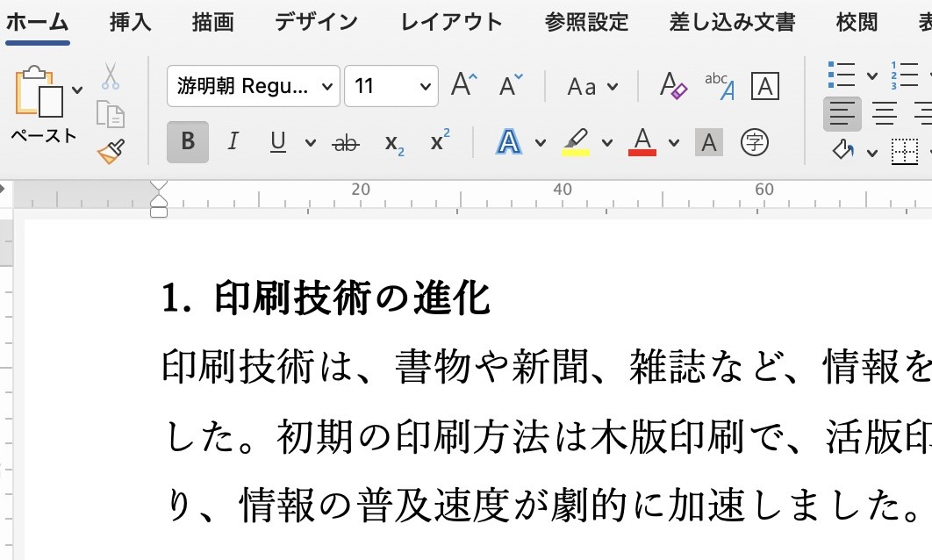Click the Paste clipboard icon
Viewport: 932px width, 560px height.
(x=39, y=91)
